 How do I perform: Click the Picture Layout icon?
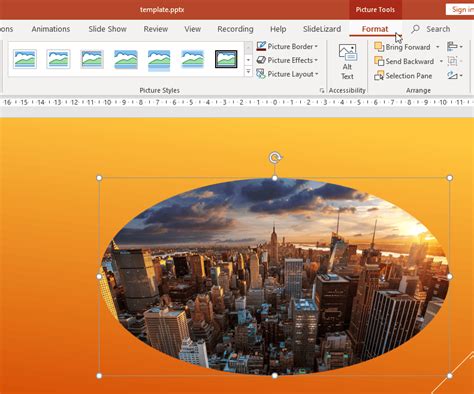(x=261, y=74)
